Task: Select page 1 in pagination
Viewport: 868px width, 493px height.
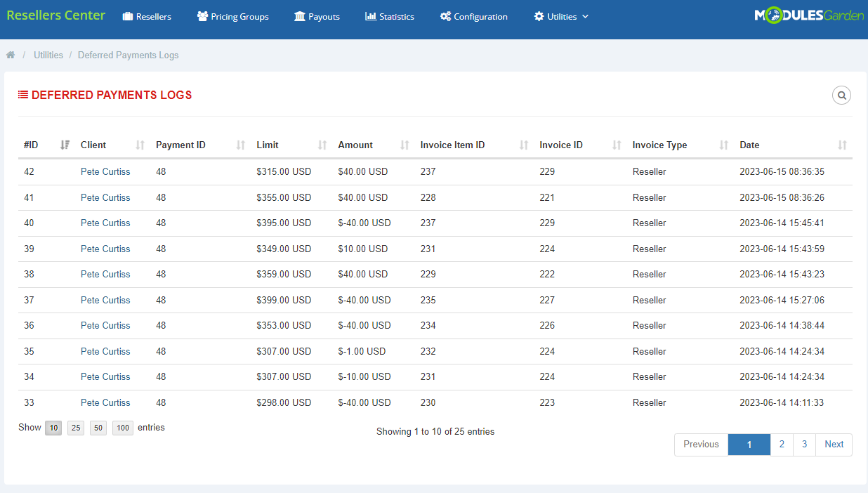Action: click(x=749, y=445)
